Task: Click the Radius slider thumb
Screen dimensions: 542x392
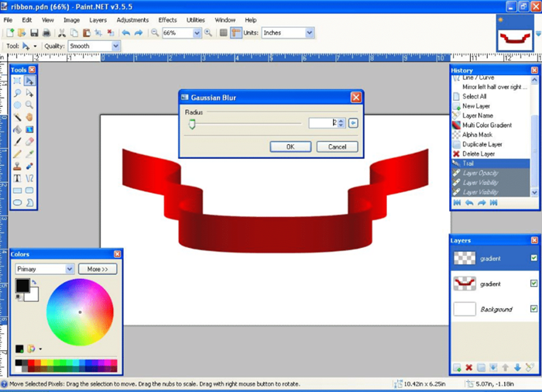Action: pyautogui.click(x=192, y=124)
